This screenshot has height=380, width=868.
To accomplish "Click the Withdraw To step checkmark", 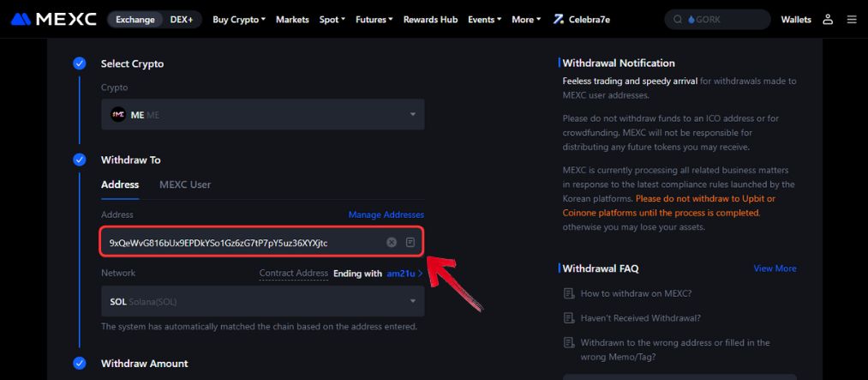I will click(x=80, y=160).
